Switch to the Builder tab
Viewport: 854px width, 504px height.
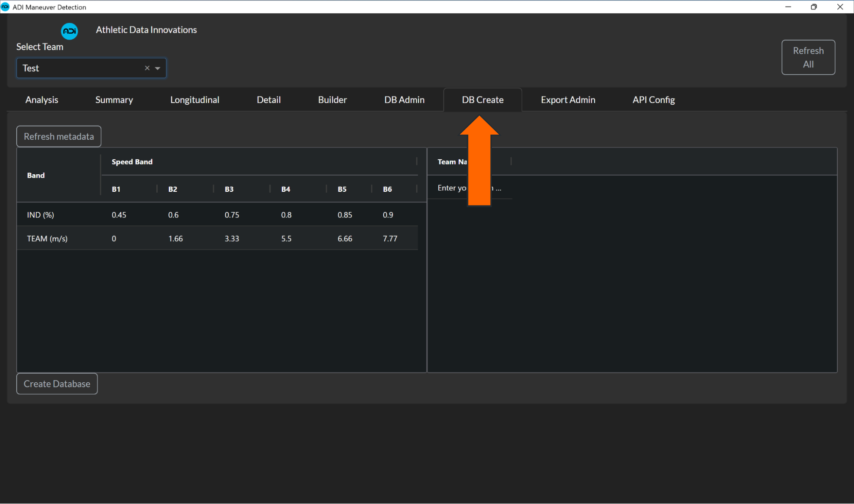click(332, 100)
